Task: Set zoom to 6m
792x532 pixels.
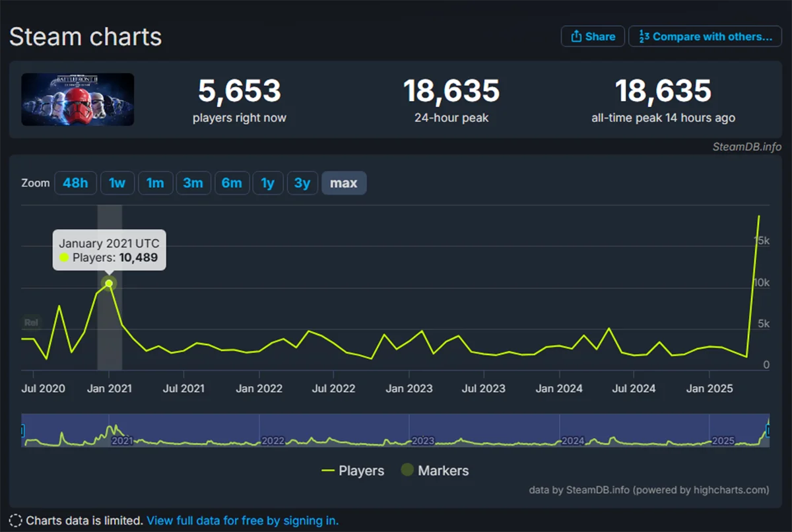Action: tap(232, 183)
